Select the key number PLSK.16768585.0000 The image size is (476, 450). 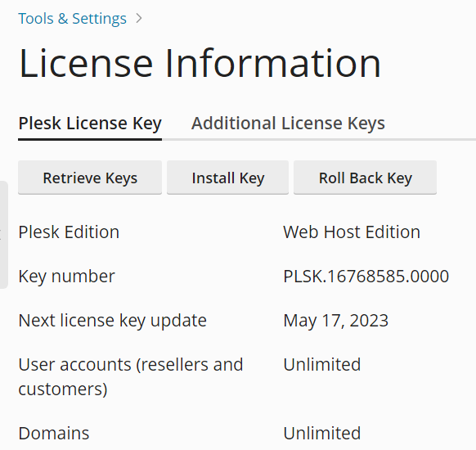pos(366,277)
